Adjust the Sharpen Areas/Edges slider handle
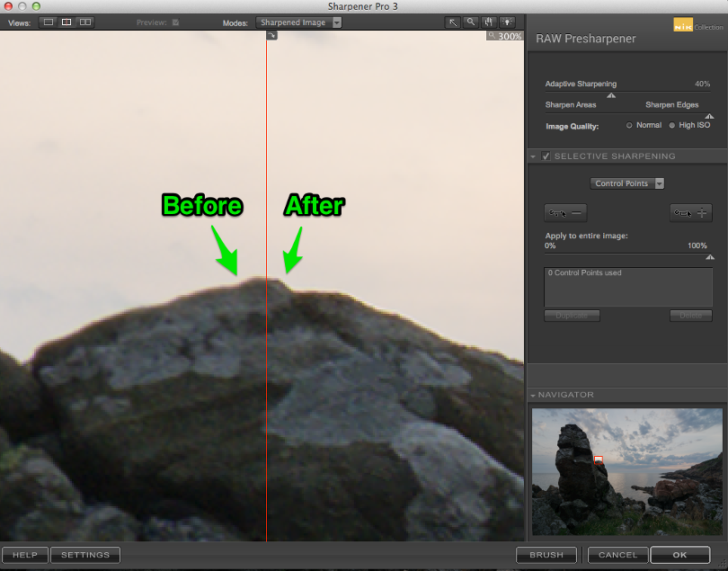 pos(709,116)
